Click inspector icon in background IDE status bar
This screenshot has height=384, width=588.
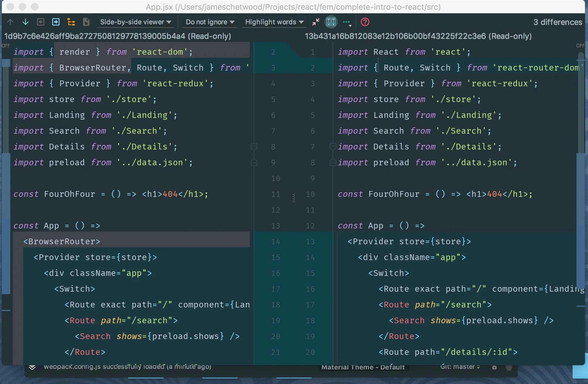click(x=509, y=368)
